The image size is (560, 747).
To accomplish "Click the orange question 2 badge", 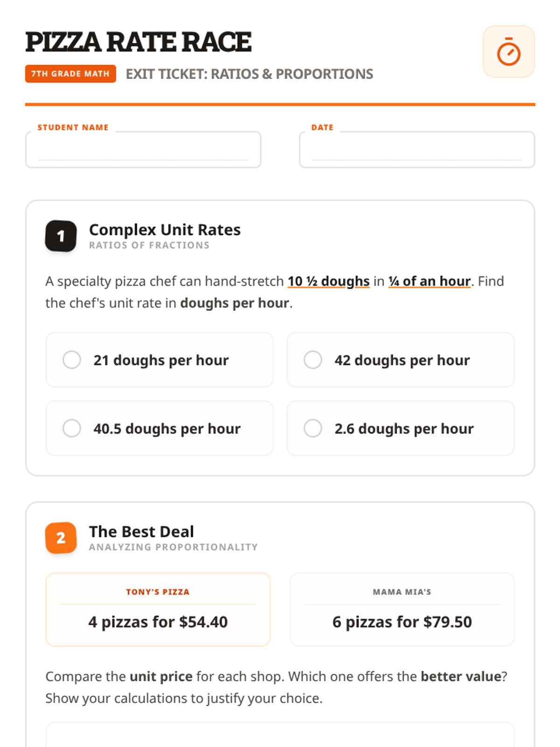I will 61,538.
